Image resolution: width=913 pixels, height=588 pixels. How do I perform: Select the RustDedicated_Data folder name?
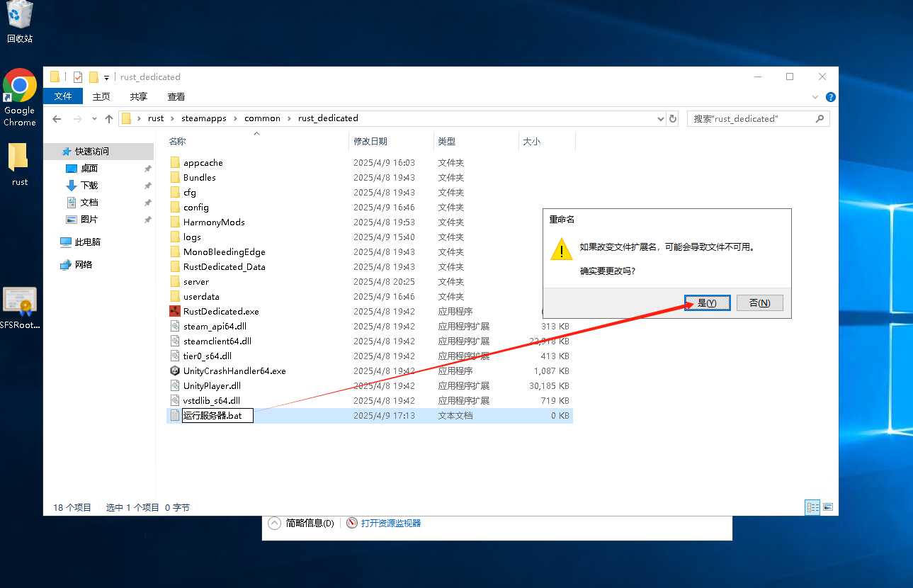coord(225,266)
